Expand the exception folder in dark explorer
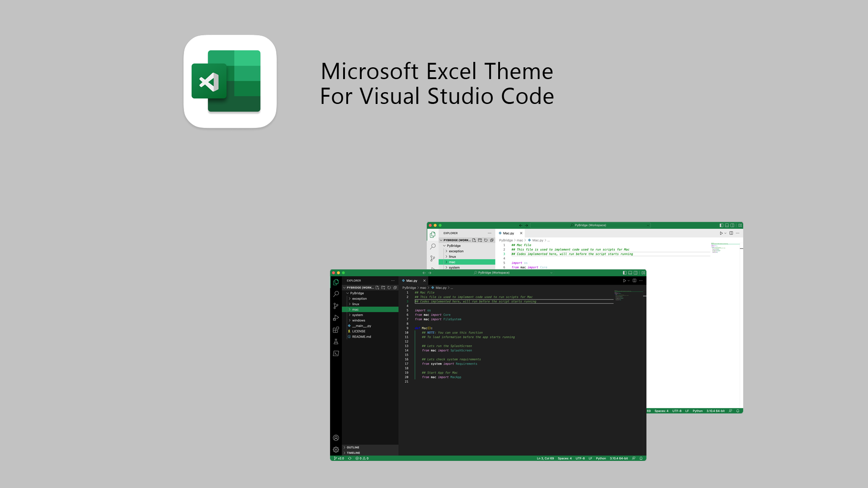Screen dimensions: 868x488 [x=359, y=299]
